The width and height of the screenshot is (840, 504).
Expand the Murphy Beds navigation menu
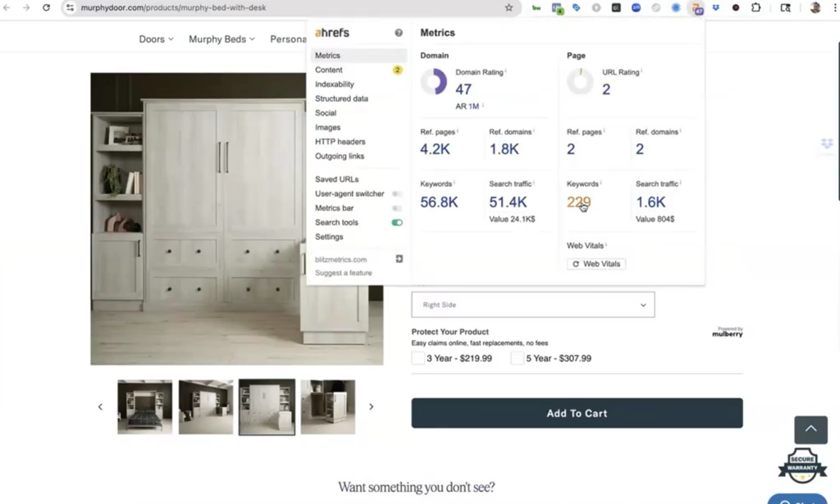coord(221,39)
